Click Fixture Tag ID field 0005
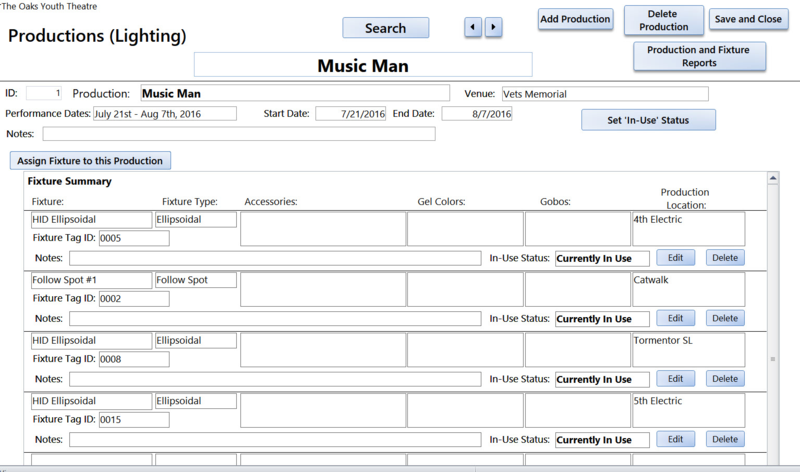The image size is (800, 472). (134, 238)
